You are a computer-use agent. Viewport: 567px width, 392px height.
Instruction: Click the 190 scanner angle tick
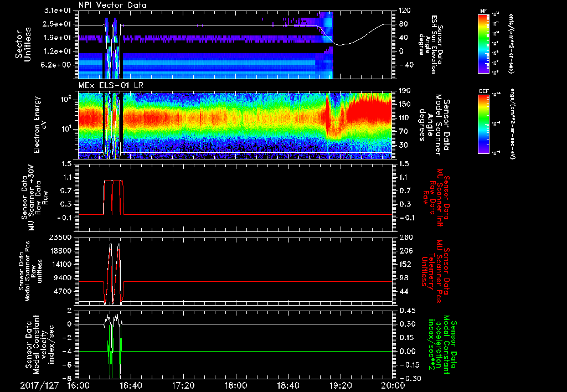(405, 91)
